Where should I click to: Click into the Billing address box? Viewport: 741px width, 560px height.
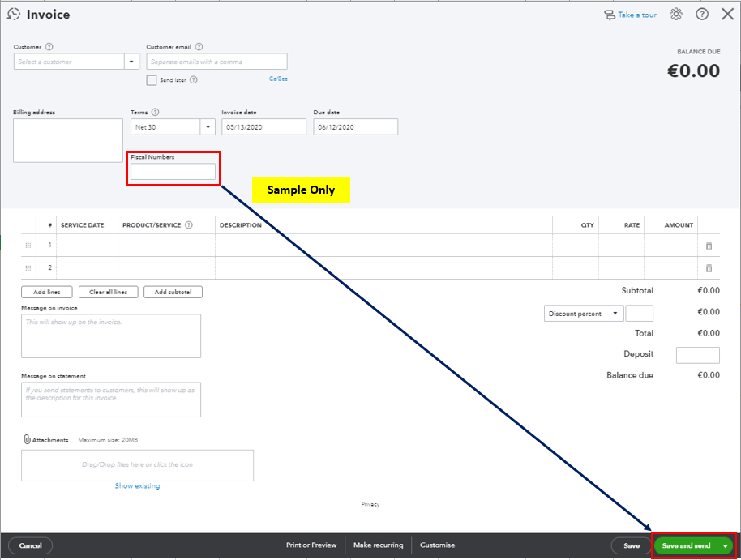tap(68, 140)
